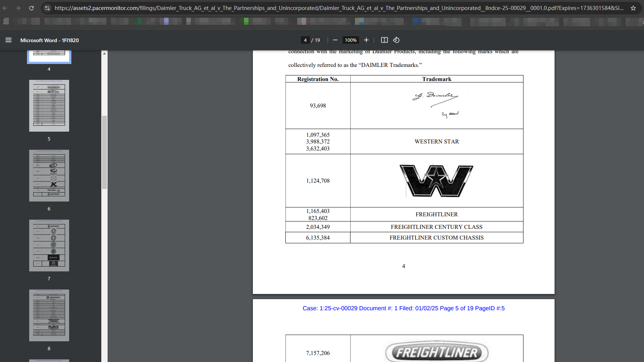Select the page 4 thumbnail in the sidebar
Image resolution: width=644 pixels, height=362 pixels.
49,57
